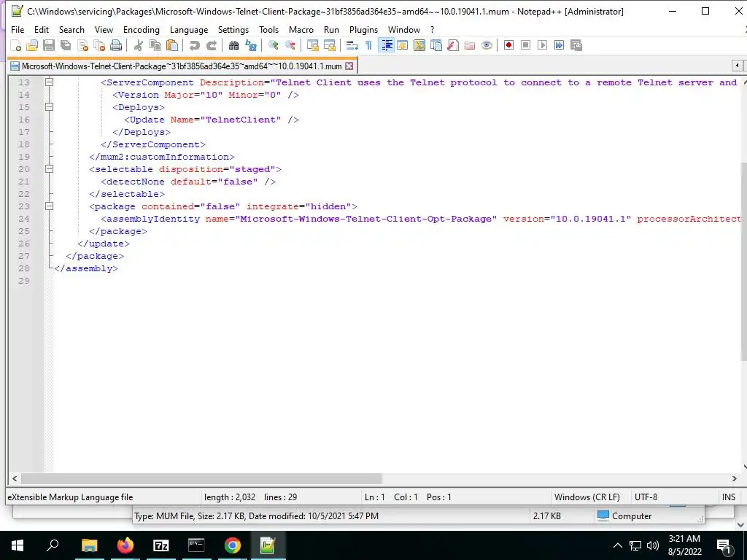
Task: Click the horizontal scrollbar right arrow
Action: 734,478
